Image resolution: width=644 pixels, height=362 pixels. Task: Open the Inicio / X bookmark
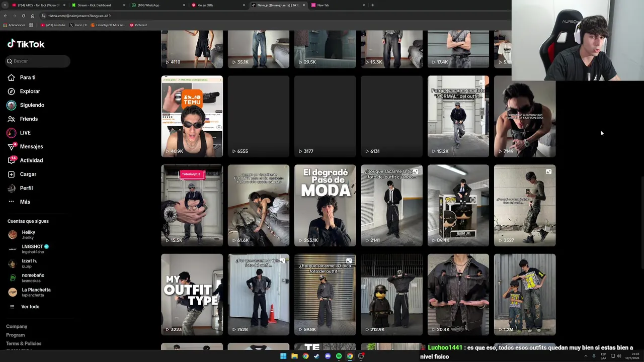click(x=78, y=25)
